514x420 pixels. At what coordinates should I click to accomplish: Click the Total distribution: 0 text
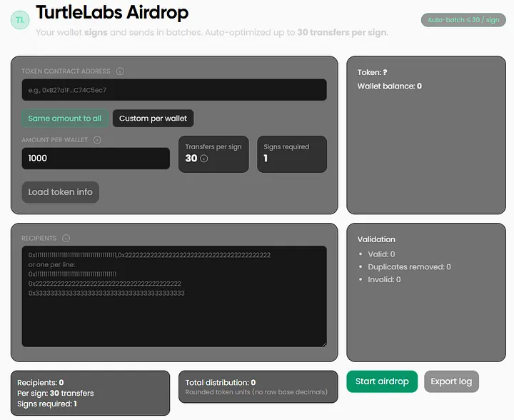coord(221,383)
